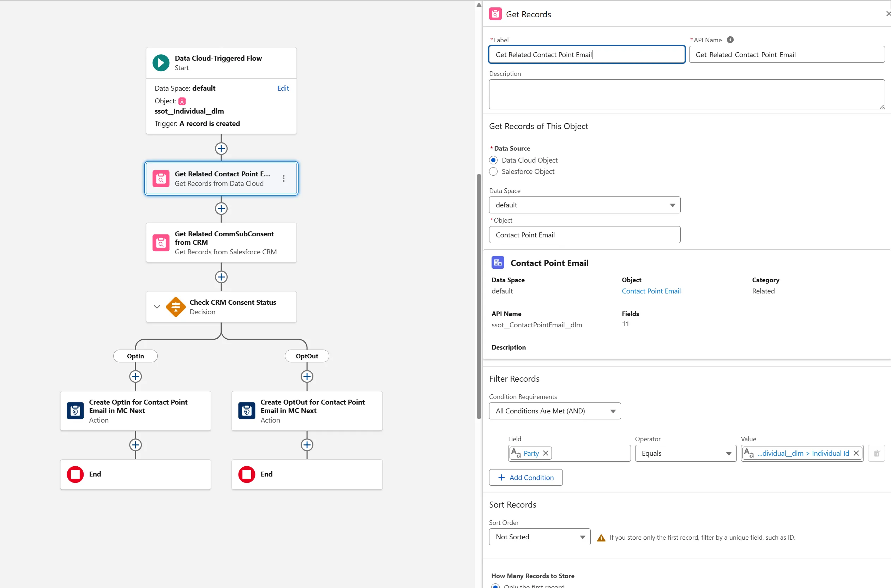Select the OptOut branch label

tap(307, 356)
